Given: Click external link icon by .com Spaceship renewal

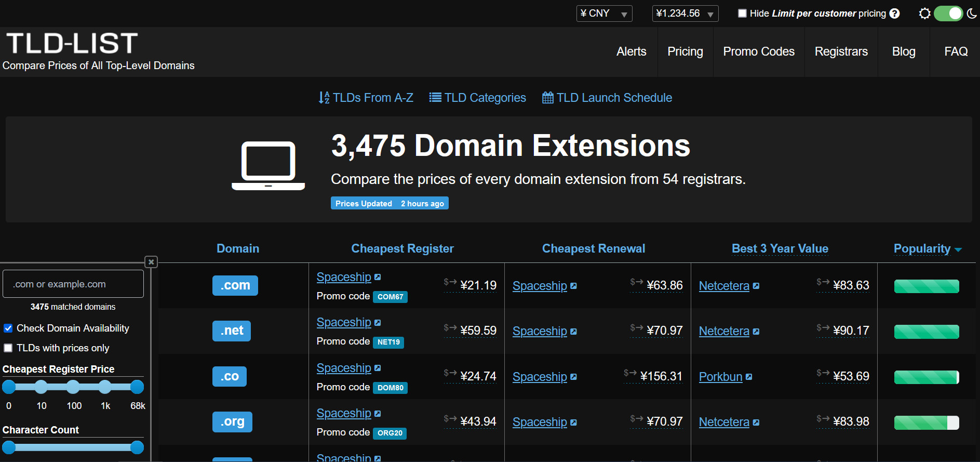Looking at the screenshot, I should tap(573, 286).
